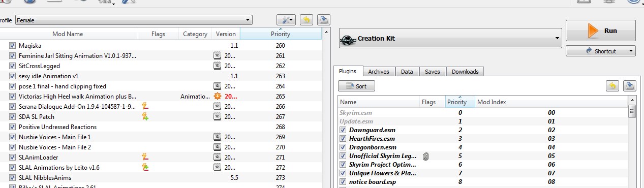The image size is (644, 188).
Task: Click paperclip flag on Unofficial Skyrim Legendary plugin
Action: click(x=425, y=156)
